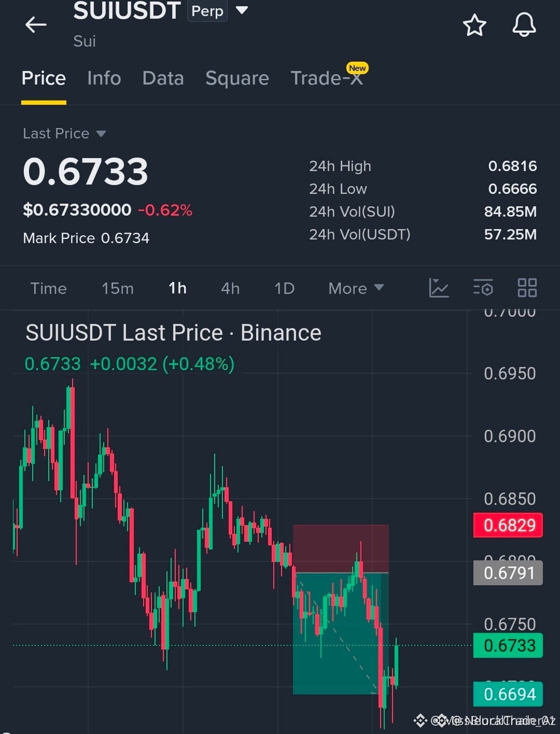Click the +0.0032 (+0.48%) chart change
The height and width of the screenshot is (734, 560).
coord(162,364)
